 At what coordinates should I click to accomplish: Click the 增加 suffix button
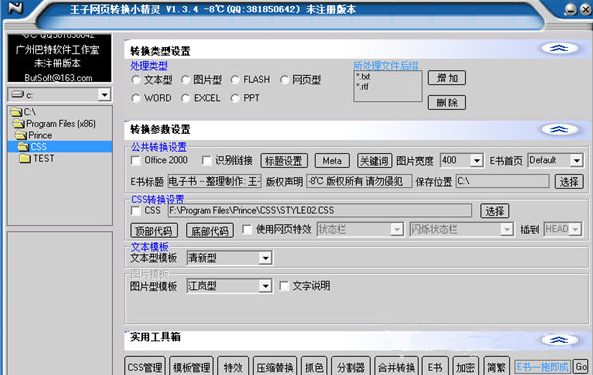(x=447, y=78)
